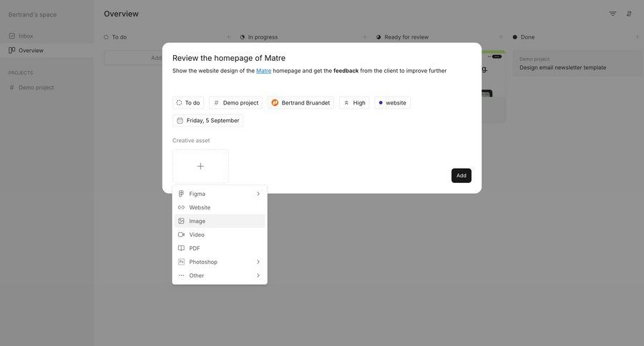Screen dimensions: 644x346
Task: Click the plus icon in In progress column
Action: [364, 37]
